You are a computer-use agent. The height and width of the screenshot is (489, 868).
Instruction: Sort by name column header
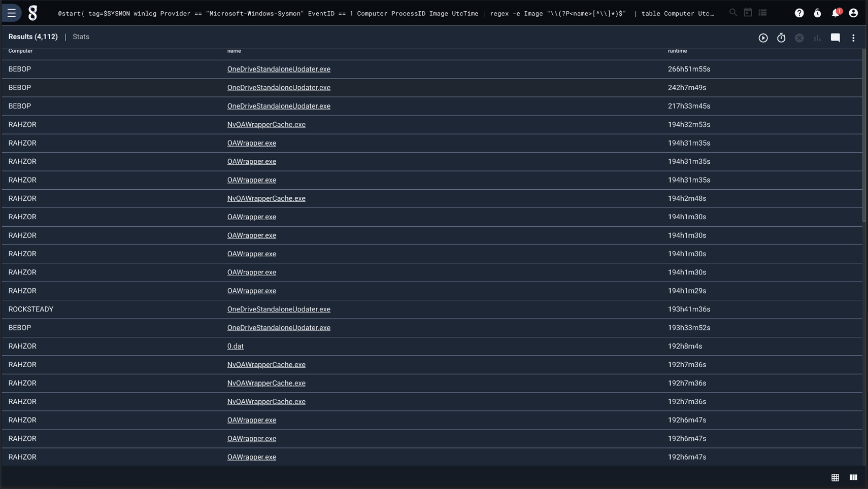click(x=234, y=51)
